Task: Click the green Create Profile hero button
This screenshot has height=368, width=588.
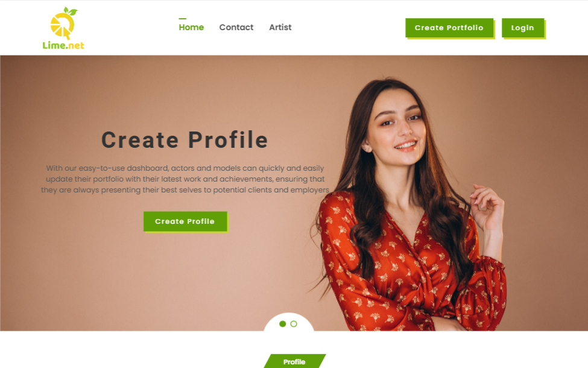Action: click(185, 221)
